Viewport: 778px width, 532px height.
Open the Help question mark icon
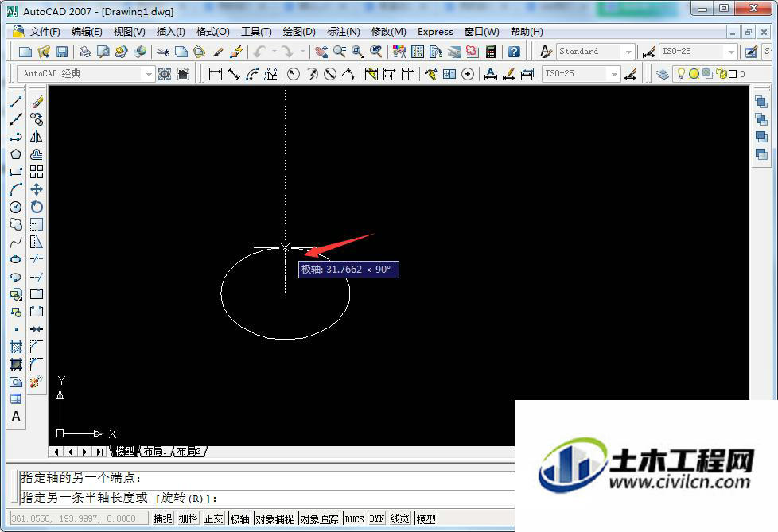(514, 52)
